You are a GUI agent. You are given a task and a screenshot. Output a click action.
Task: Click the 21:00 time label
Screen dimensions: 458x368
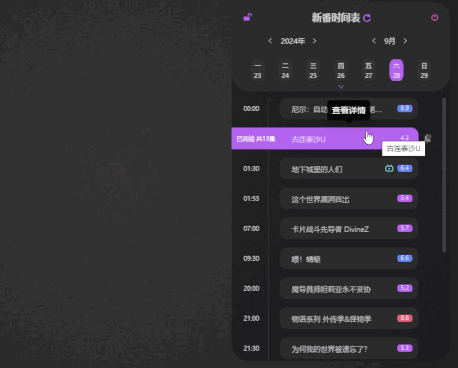coord(251,319)
